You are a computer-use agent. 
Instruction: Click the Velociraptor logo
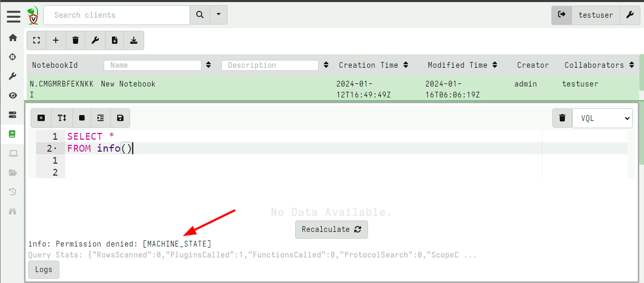click(33, 16)
